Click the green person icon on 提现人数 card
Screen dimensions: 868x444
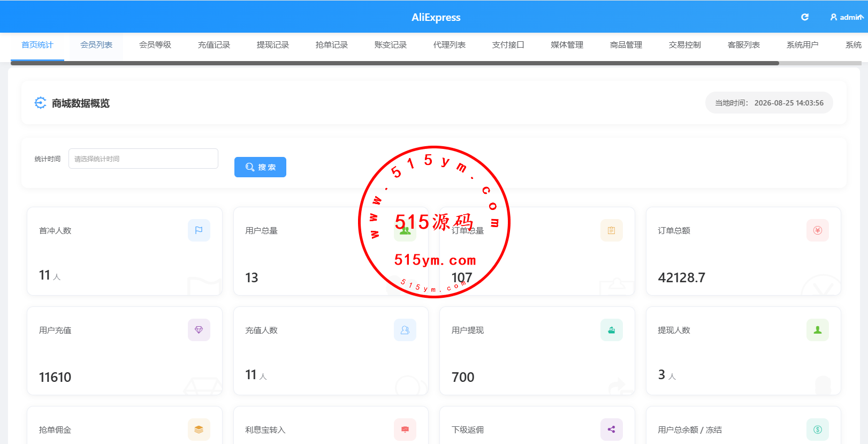(x=818, y=330)
